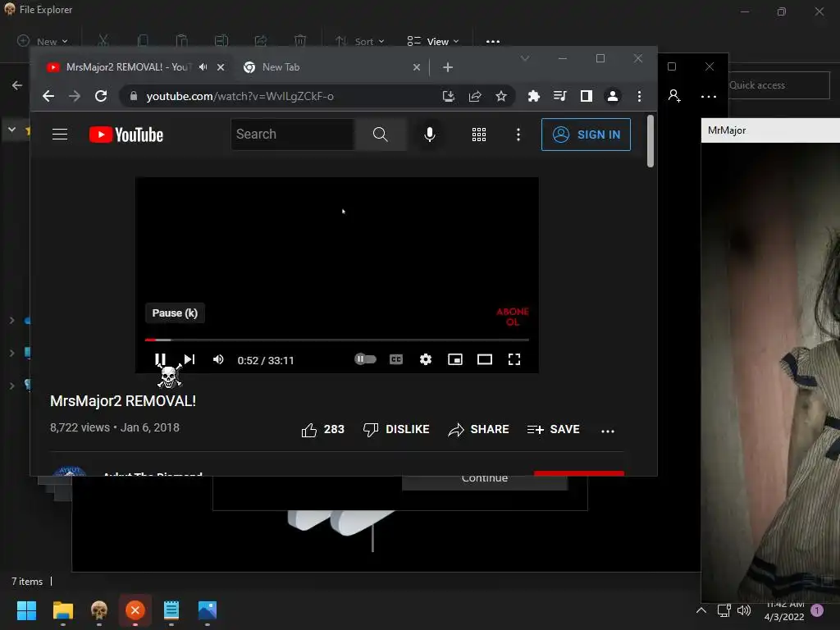Open the skull app on the taskbar
840x630 pixels.
(99, 610)
